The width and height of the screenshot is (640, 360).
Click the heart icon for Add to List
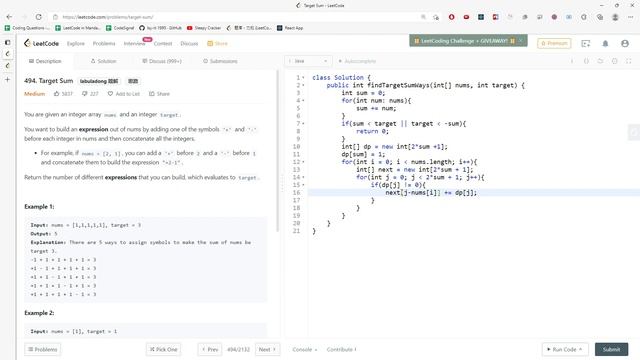pyautogui.click(x=110, y=93)
